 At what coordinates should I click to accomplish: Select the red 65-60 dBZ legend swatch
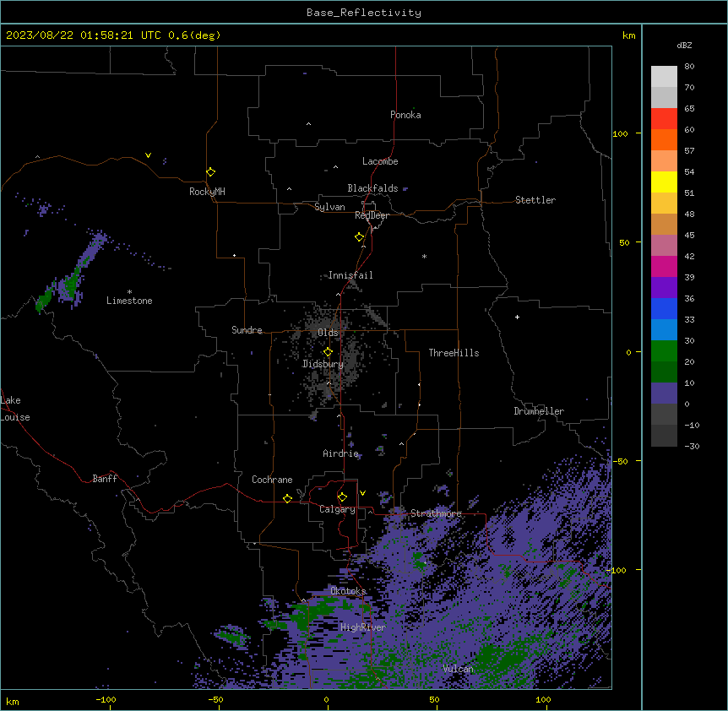point(664,119)
